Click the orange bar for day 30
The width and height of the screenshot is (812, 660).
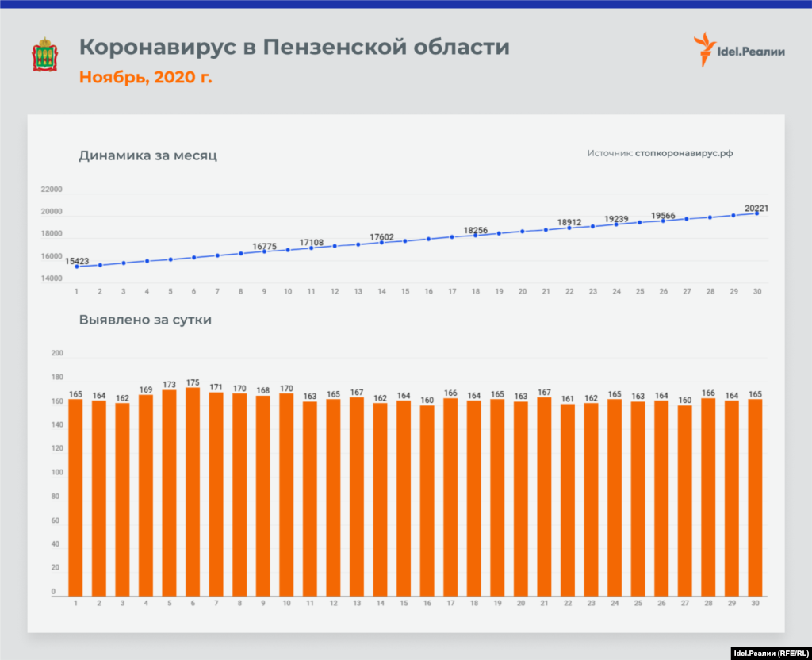(756, 497)
